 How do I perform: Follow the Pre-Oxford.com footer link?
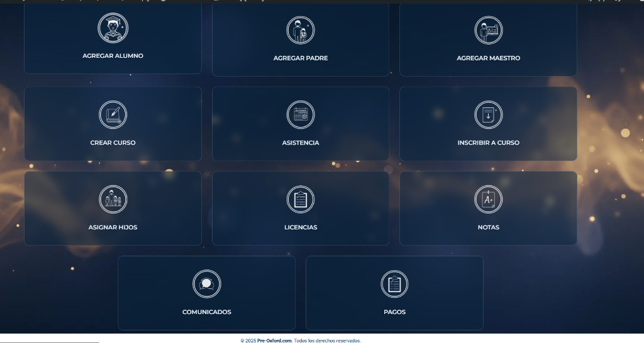pyautogui.click(x=274, y=340)
